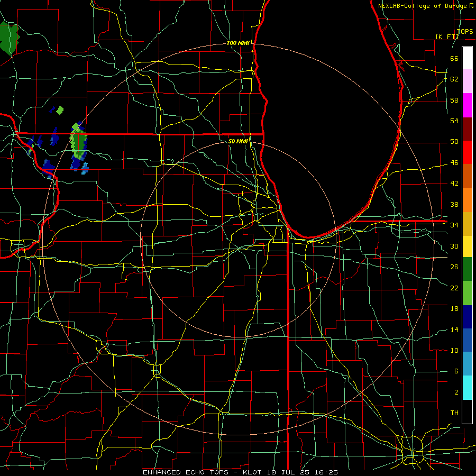Click the black TH swatch at legend bottom
Viewport: 476px width, 476px height.
(467, 411)
